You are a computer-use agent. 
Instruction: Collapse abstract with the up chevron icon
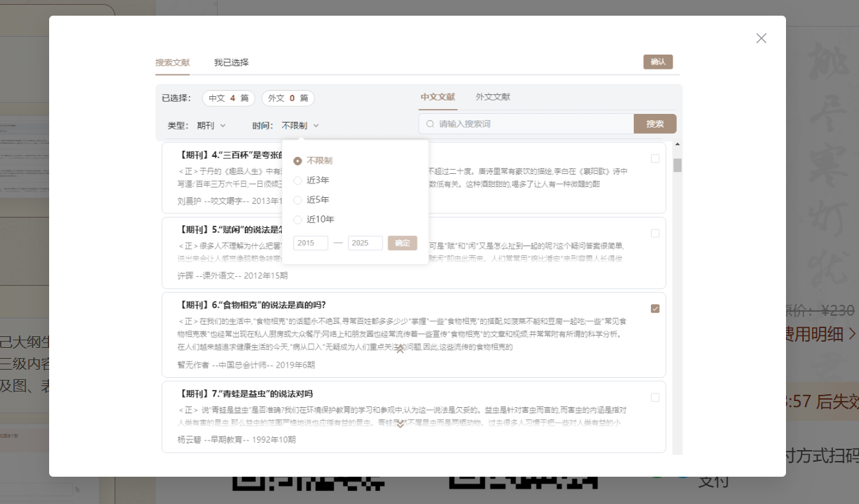pyautogui.click(x=401, y=351)
